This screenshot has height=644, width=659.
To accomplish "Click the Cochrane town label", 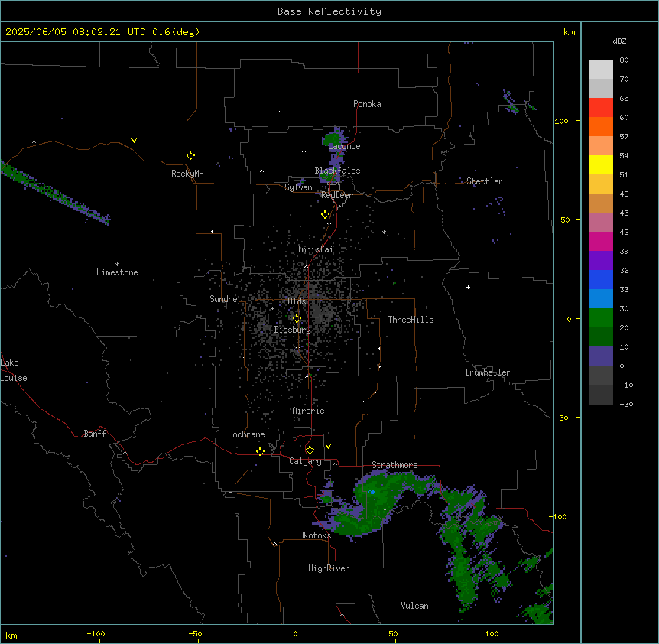I will pyautogui.click(x=246, y=434).
